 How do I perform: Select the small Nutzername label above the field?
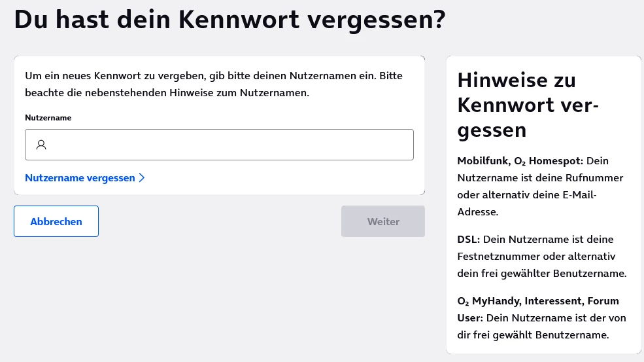[48, 118]
